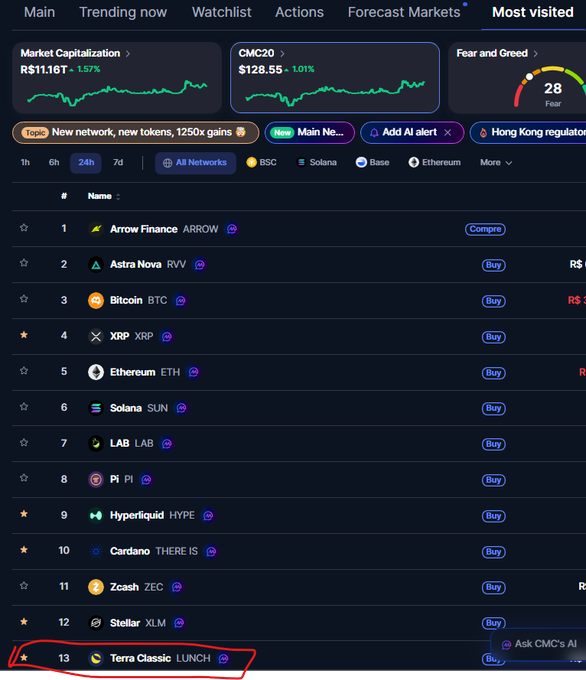Open AI insight icon beside ARROW
The width and height of the screenshot is (586, 680).
232,229
